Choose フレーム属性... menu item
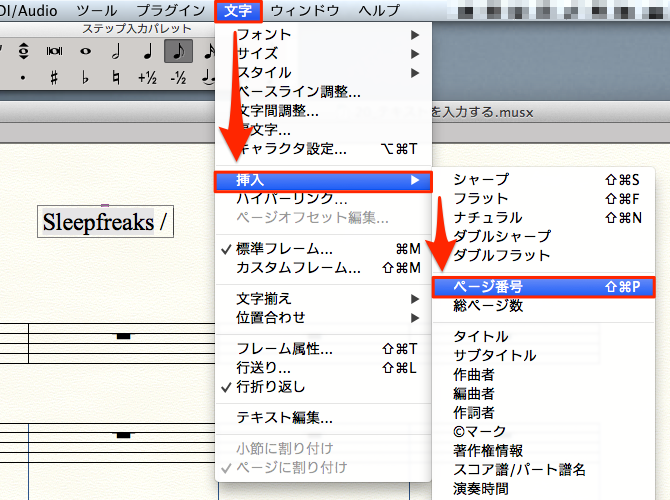Viewport: 670px width, 500px height. (x=323, y=349)
